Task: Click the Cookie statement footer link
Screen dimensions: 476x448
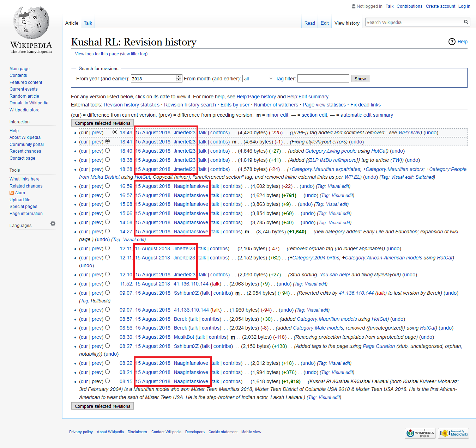Action: 223,432
